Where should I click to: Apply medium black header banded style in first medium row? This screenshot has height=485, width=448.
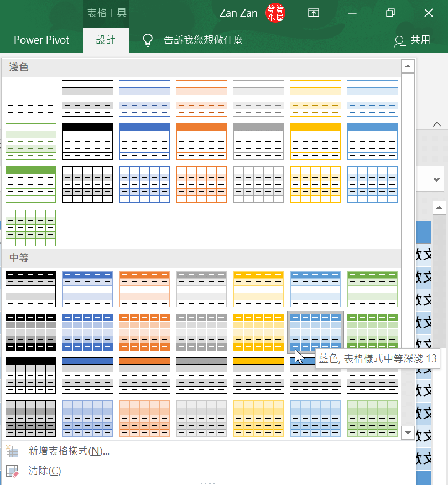pos(30,289)
